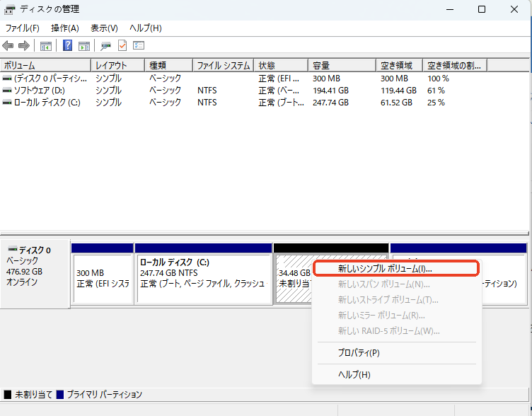Click the greyed 新しいスパン ボリューム(N)... entry
532x416 pixels.
[396, 284]
